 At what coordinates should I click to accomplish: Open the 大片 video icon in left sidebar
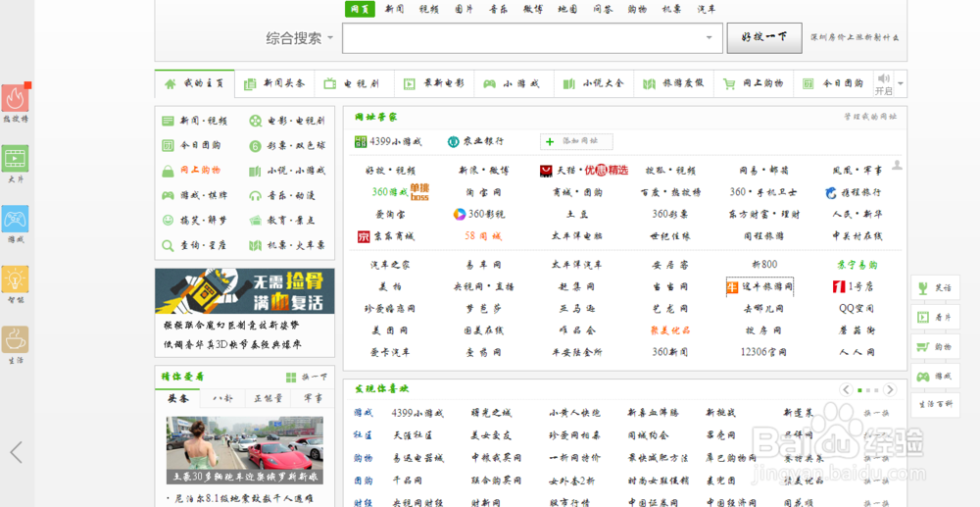(15, 158)
